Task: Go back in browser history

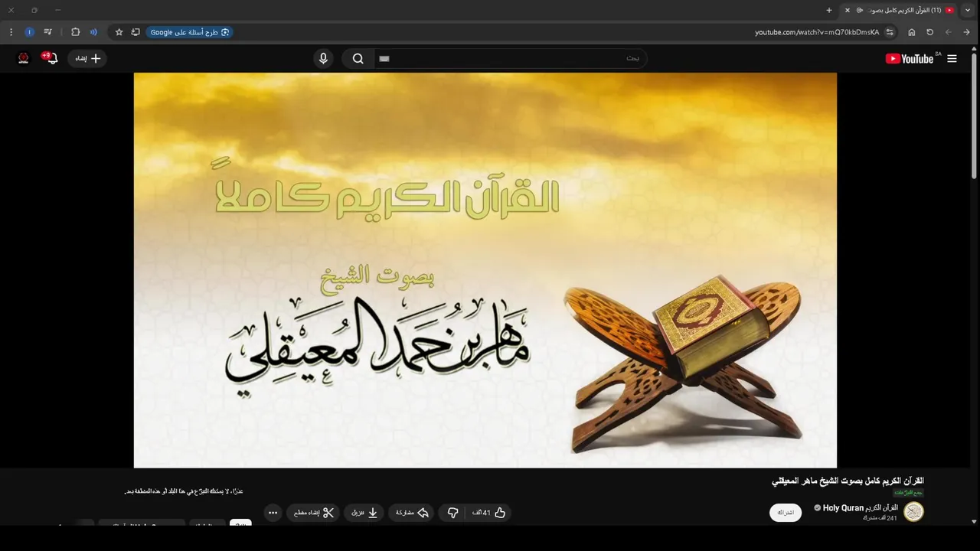Action: coord(966,32)
